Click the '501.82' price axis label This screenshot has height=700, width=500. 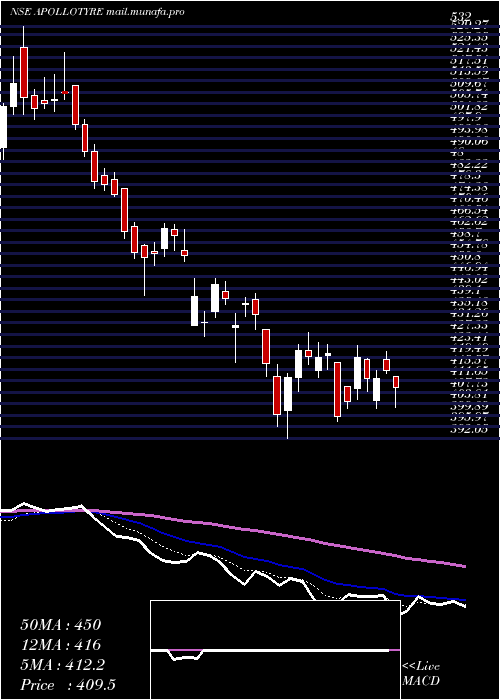[468, 106]
